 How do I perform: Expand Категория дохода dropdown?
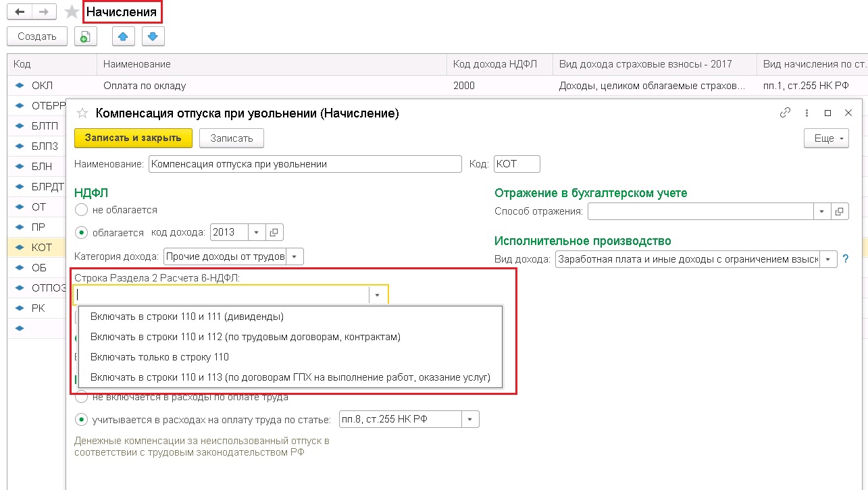[296, 256]
